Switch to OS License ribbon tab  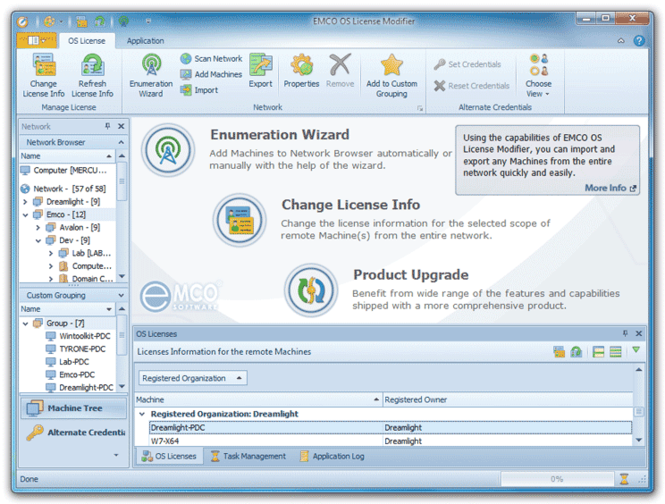pyautogui.click(x=87, y=41)
